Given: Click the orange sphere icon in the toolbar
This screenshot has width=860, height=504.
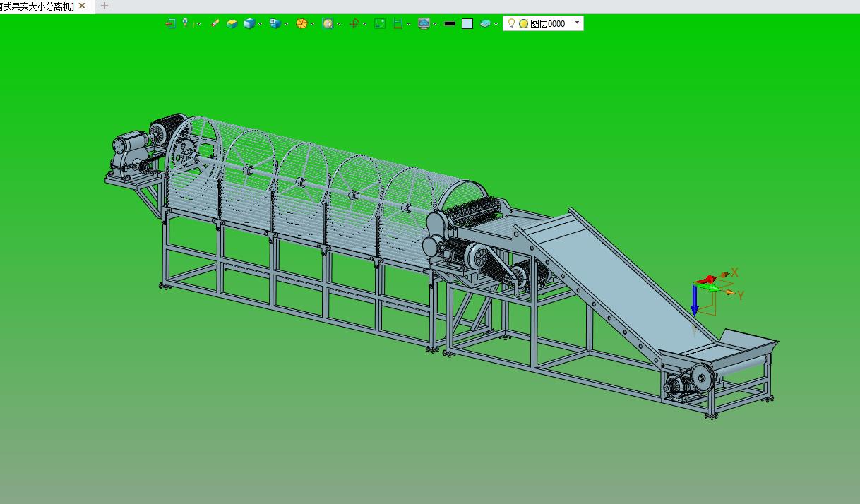Looking at the screenshot, I should coord(301,23).
